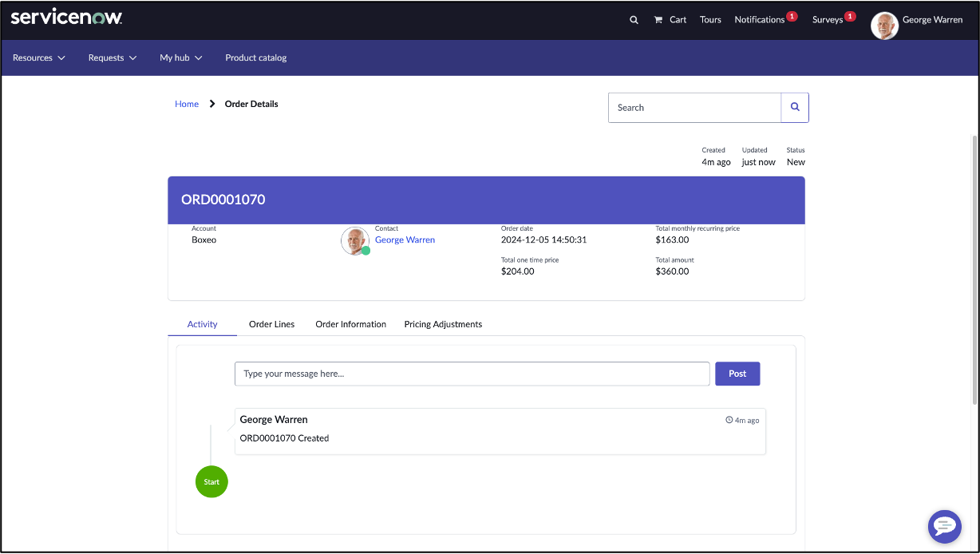Open the Product catalog
The height and width of the screenshot is (554, 980).
tap(256, 57)
